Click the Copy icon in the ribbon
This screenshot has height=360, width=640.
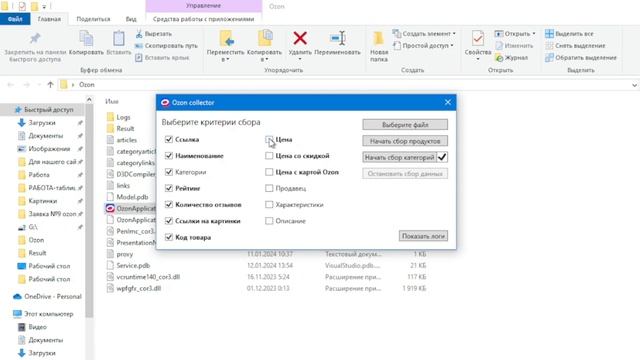click(x=86, y=39)
